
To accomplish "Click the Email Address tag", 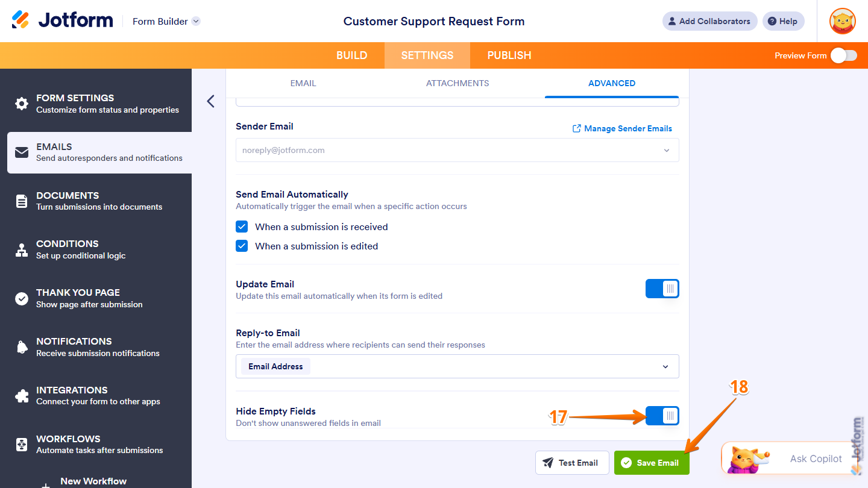I will tap(275, 366).
